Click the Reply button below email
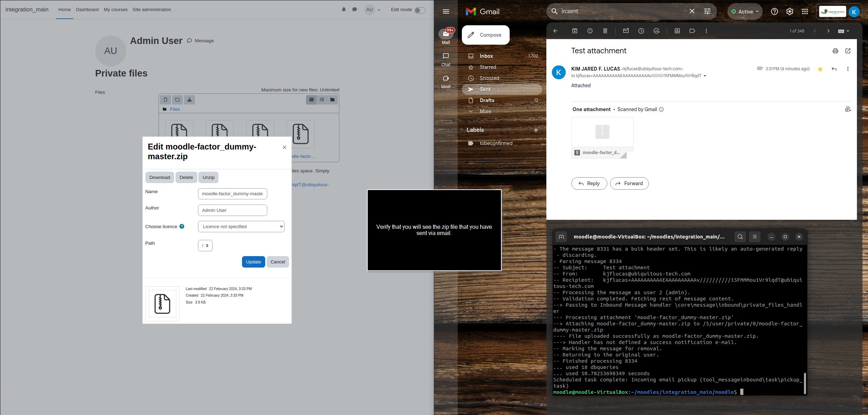The image size is (868, 415). click(x=589, y=183)
